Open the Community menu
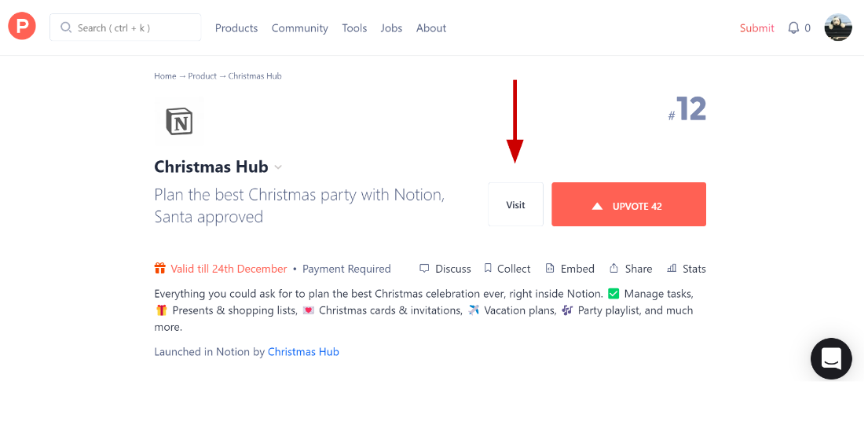Image resolution: width=868 pixels, height=429 pixels. tap(299, 27)
